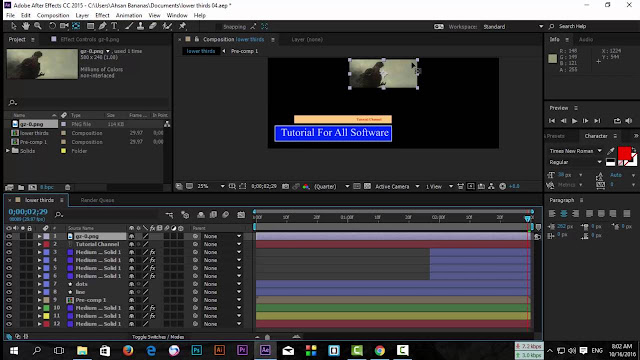Open the Layer menu
This screenshot has height=360, width=640.
pos(82,16)
